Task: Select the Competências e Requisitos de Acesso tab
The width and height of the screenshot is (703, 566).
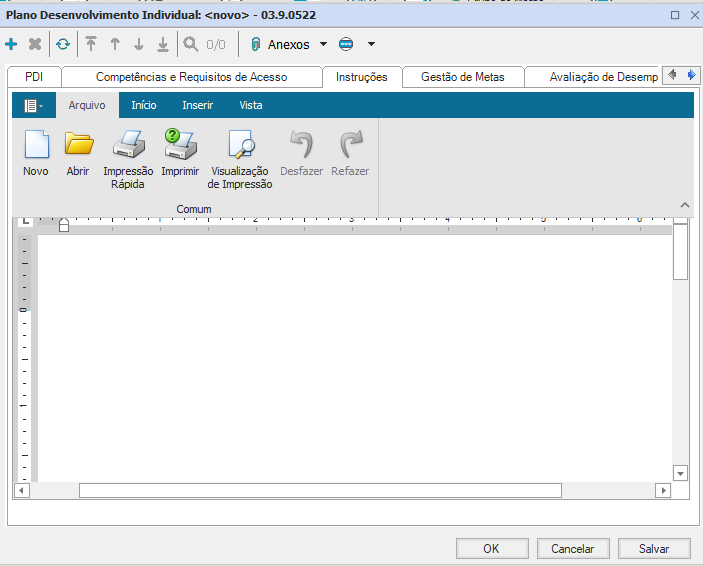Action: click(191, 77)
